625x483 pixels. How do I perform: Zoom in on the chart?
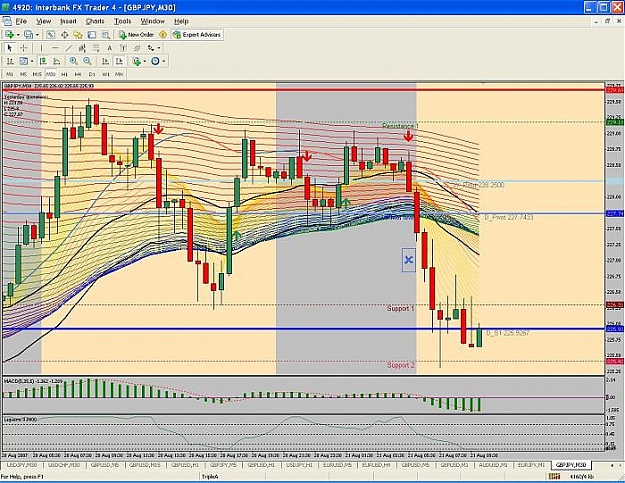[x=73, y=61]
